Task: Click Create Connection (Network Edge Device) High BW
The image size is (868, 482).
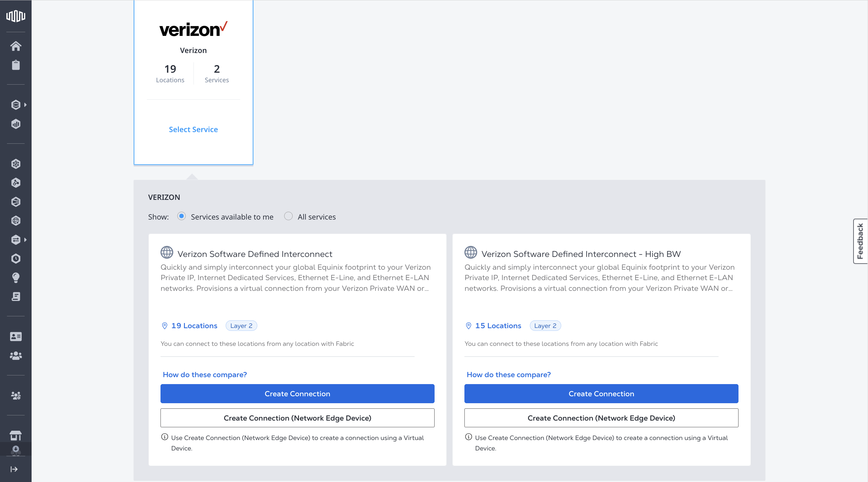Action: 601,418
